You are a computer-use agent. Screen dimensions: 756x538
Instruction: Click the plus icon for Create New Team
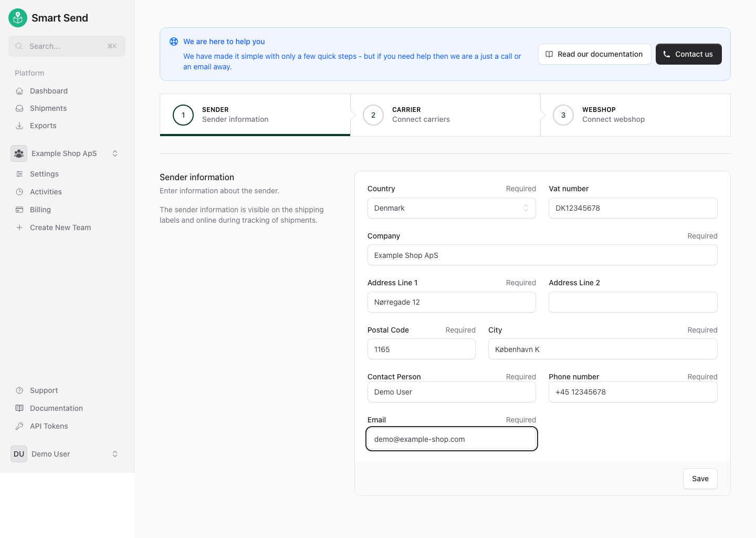coord(19,227)
